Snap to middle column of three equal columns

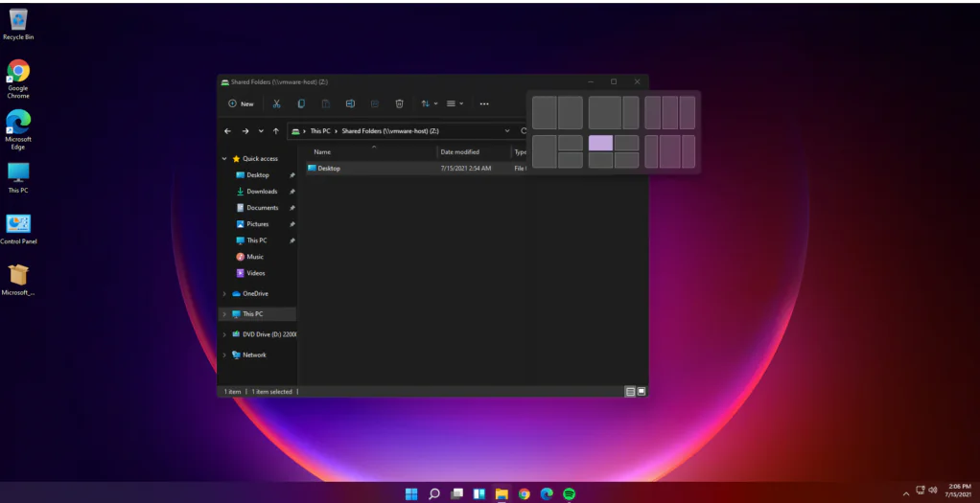(669, 112)
